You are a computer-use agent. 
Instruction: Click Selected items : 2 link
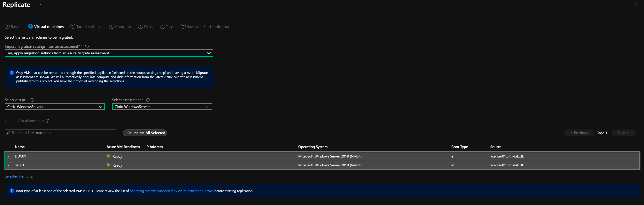tap(19, 176)
